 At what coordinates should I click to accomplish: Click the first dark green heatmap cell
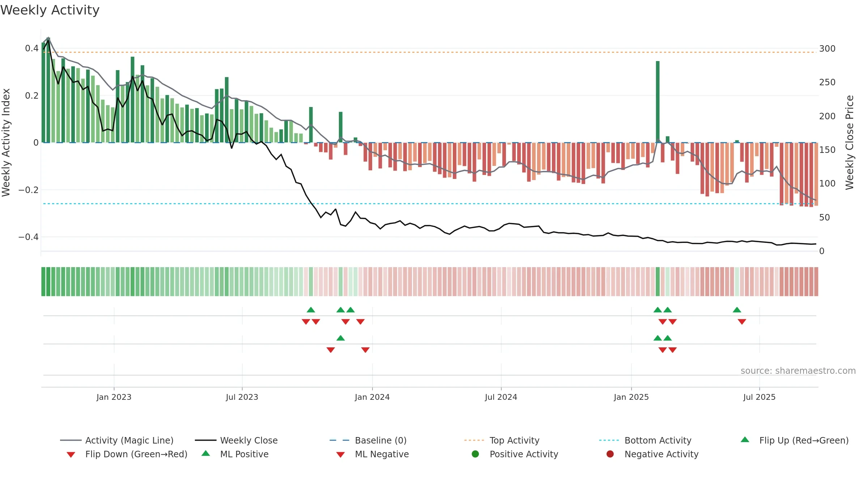pos(43,282)
